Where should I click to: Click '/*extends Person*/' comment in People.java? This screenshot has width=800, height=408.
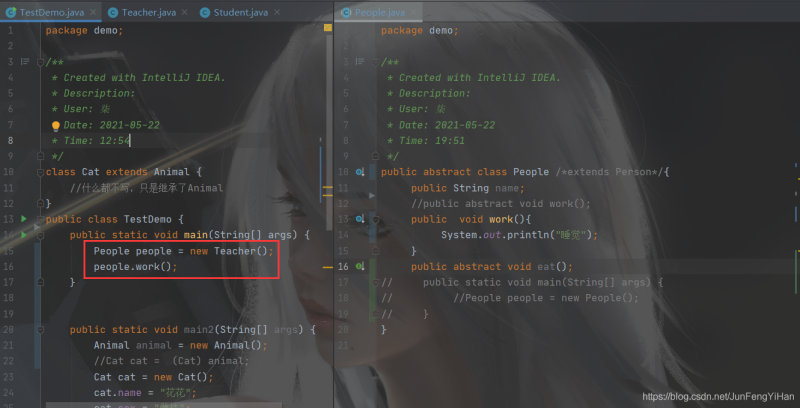coord(609,172)
